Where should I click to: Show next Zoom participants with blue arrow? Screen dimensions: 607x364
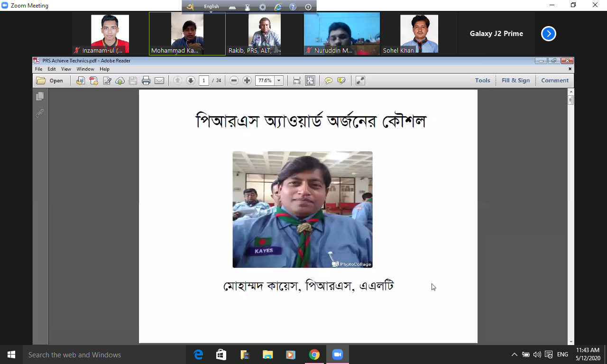tap(549, 34)
